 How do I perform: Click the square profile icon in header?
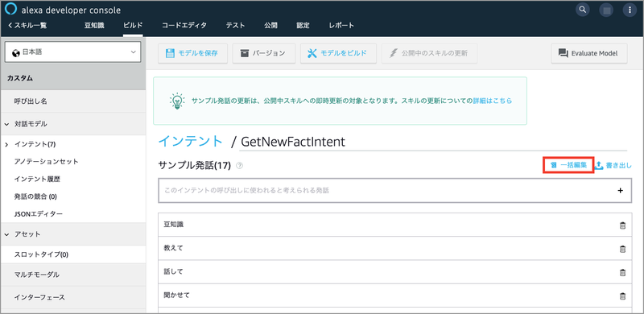[x=606, y=10]
